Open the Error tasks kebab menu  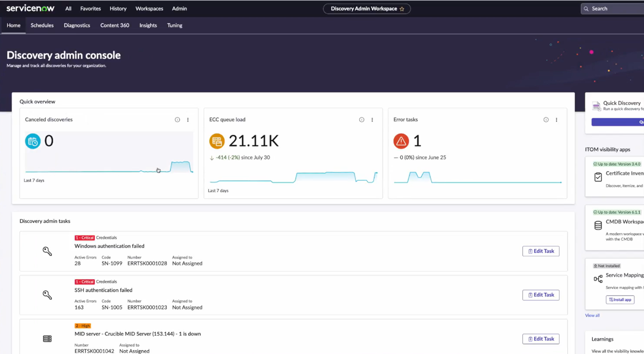click(557, 119)
